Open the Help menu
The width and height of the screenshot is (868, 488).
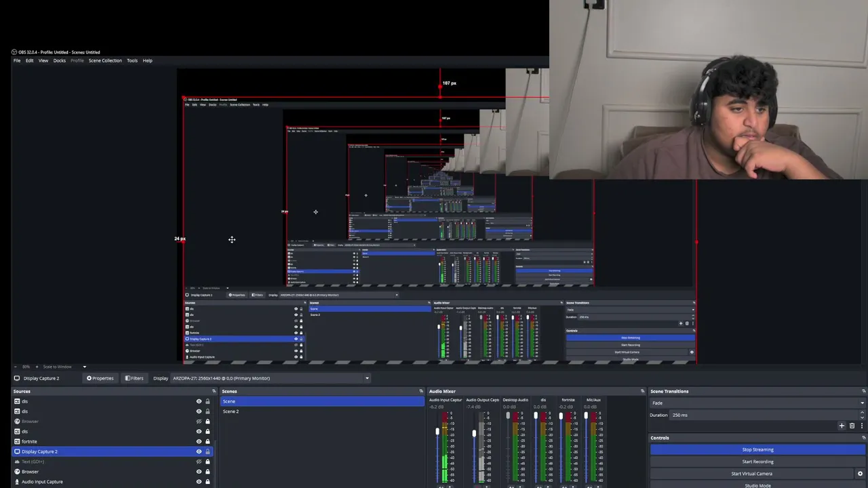tap(147, 60)
